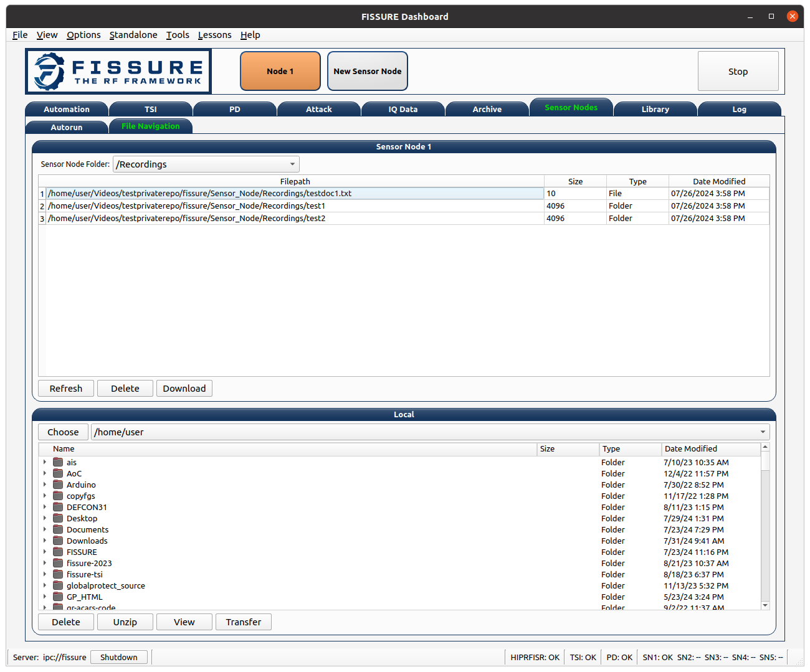Click Delete in the Local panel
This screenshot has height=672, width=810.
66,622
